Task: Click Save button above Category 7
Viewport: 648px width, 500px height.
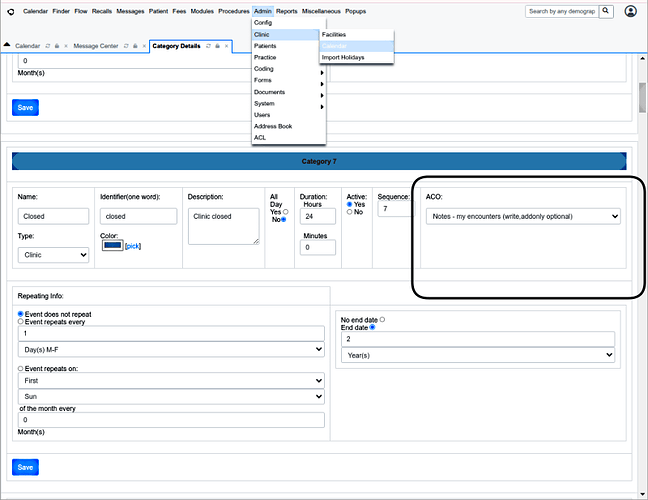Action: coord(25,107)
